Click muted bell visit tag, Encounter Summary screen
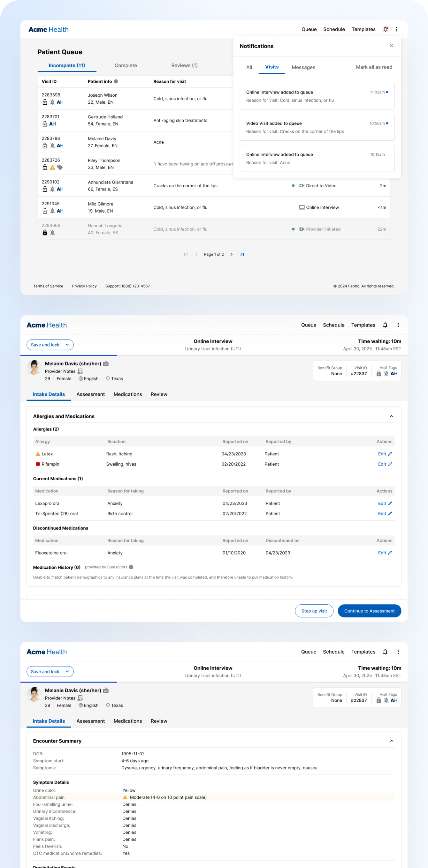428x868 pixels. (x=386, y=700)
